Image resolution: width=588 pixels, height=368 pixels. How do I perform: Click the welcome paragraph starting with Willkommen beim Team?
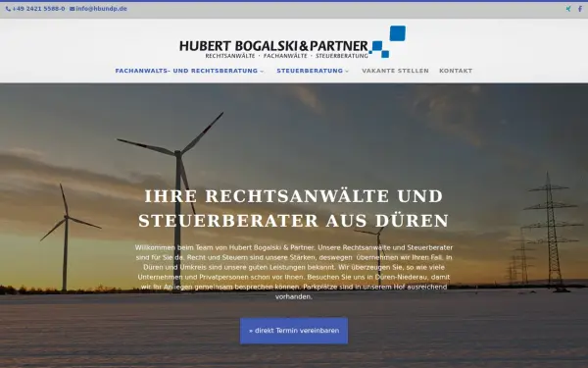(x=294, y=272)
